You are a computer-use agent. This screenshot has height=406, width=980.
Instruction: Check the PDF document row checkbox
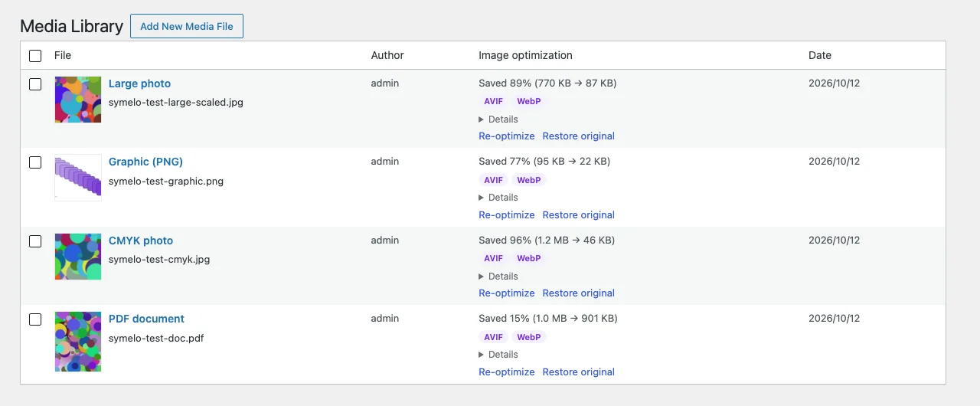pos(35,319)
